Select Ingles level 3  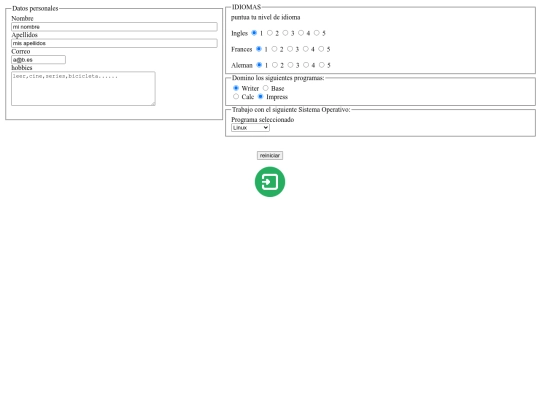[285, 33]
